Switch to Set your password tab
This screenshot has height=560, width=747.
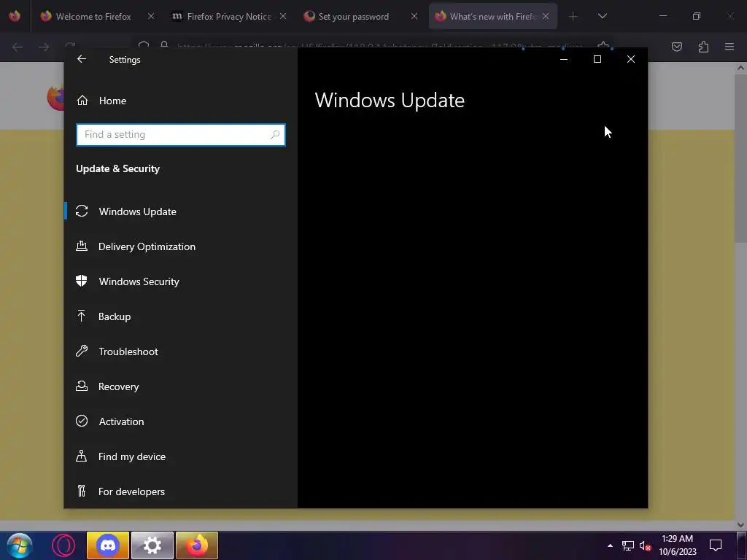[x=354, y=17]
